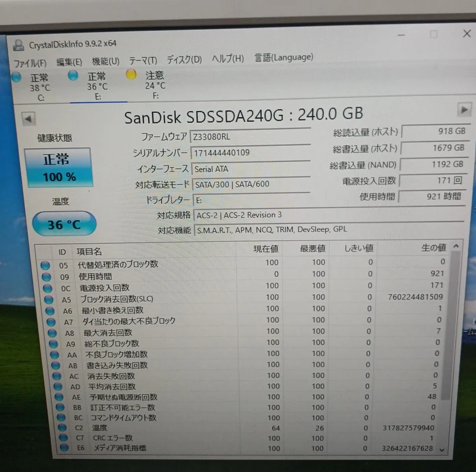The height and width of the screenshot is (472, 476).
Task: Click power on count value 171 回
Action: pyautogui.click(x=433, y=181)
